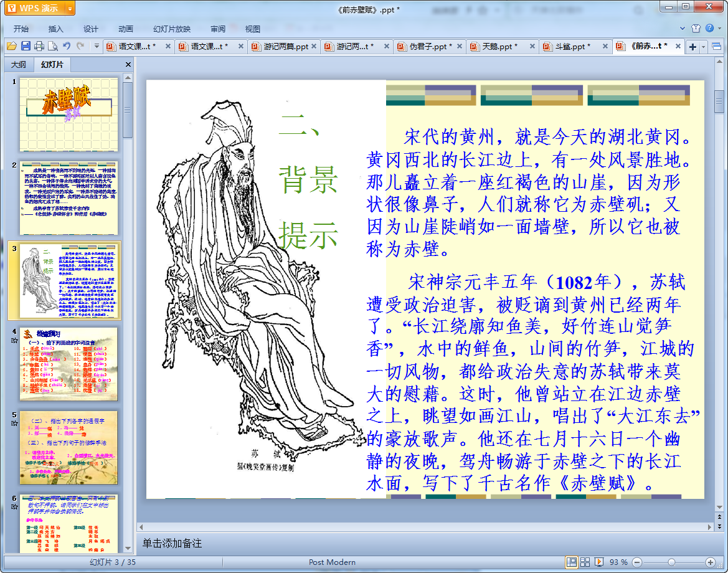Close the 游记两篇.ppt document tab
Screen dimensions: 728x573
[x=314, y=47]
